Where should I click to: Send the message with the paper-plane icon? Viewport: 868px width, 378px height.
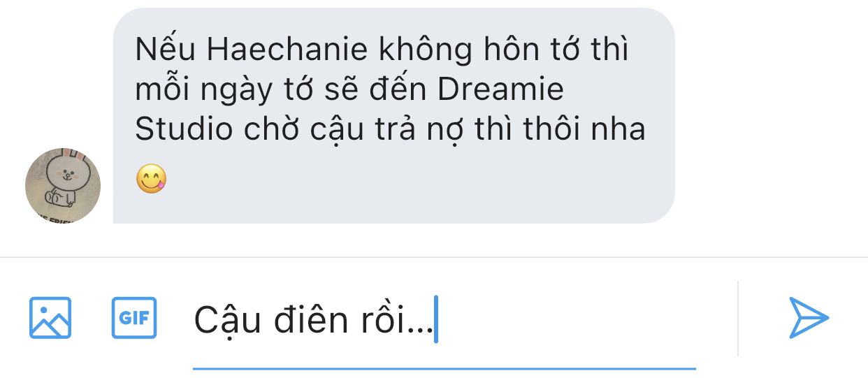[809, 318]
